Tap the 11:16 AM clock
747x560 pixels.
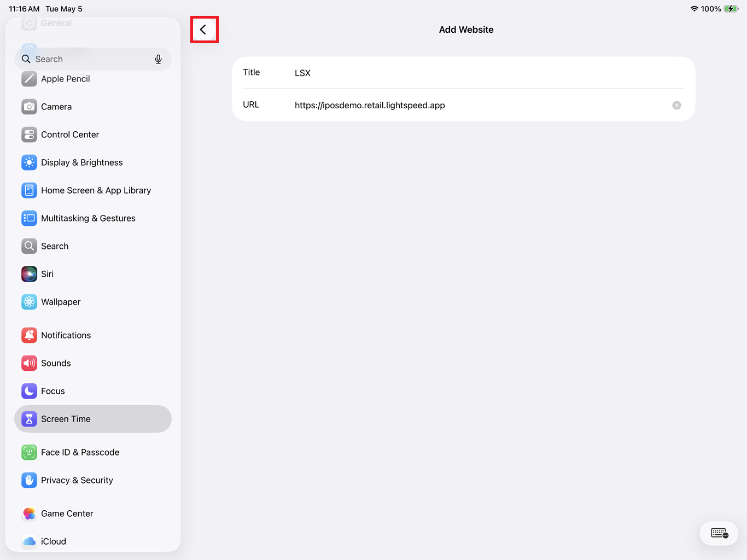click(x=24, y=9)
